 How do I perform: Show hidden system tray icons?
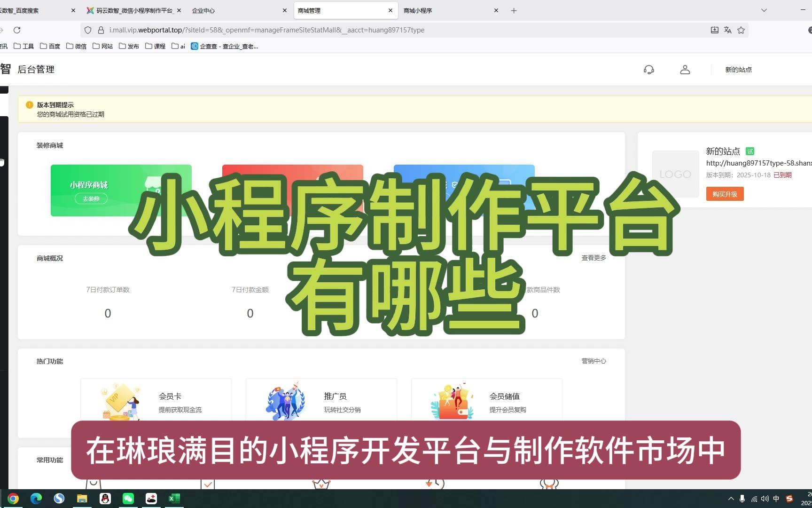731,499
